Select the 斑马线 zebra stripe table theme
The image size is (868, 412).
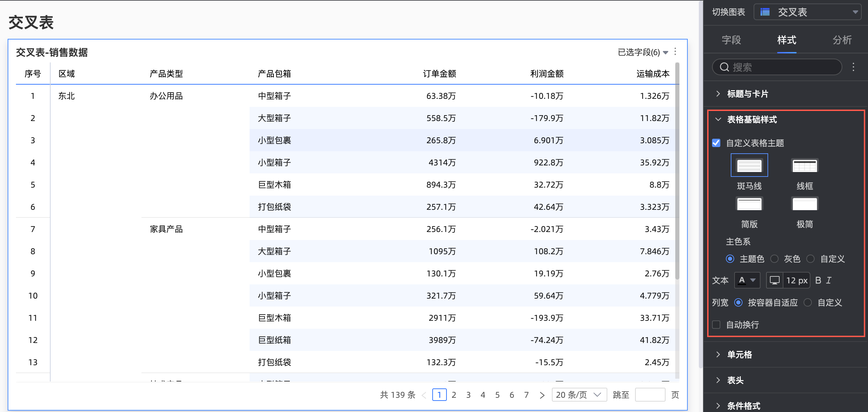749,165
